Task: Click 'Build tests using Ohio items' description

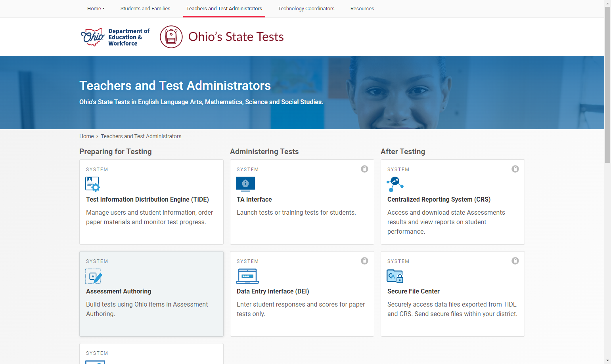Action: click(147, 309)
